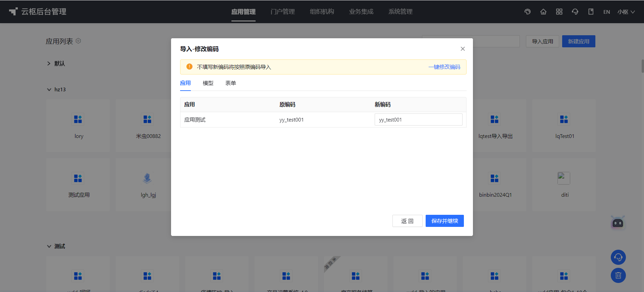Open the 组织机构 top menu
Screen dimensions: 644x292
pos(322,12)
